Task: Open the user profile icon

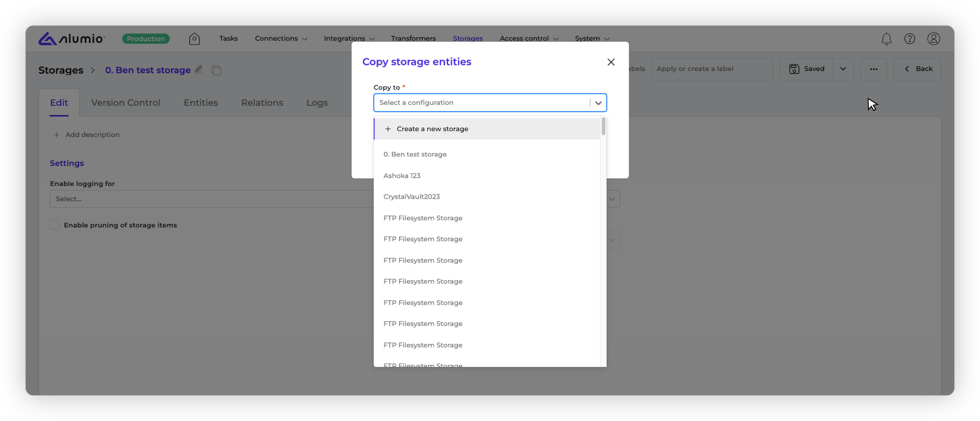Action: tap(933, 38)
